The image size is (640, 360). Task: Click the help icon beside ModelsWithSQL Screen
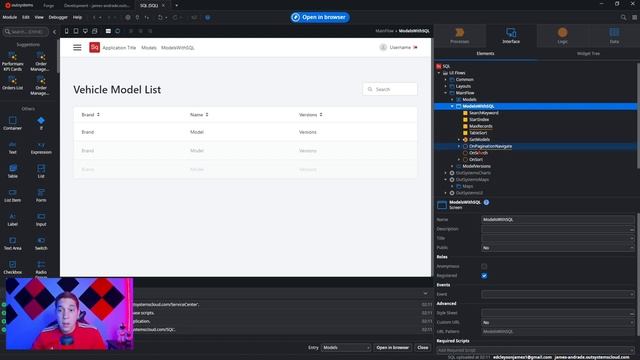[486, 202]
